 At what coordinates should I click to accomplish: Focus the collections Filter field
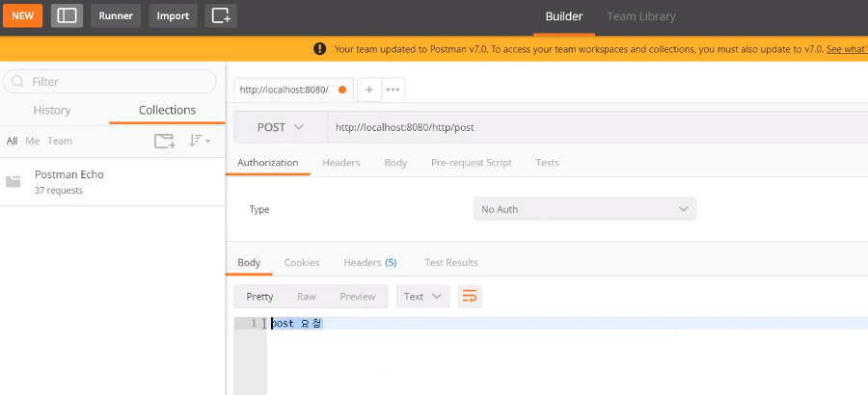110,81
